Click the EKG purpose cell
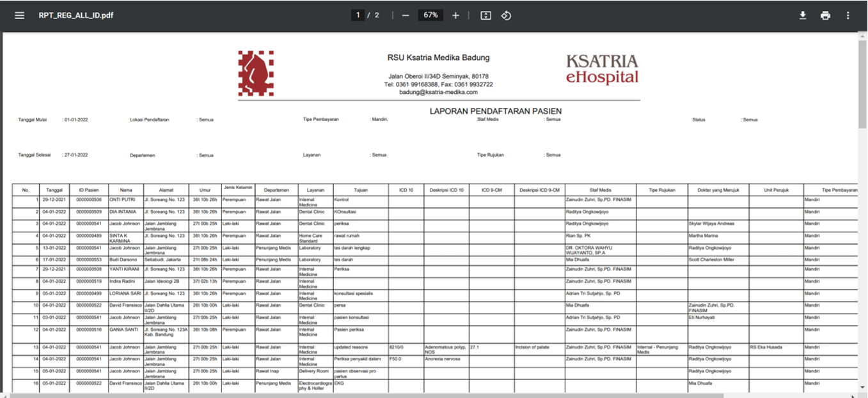Viewport: 868px width, 398px height. [x=339, y=383]
